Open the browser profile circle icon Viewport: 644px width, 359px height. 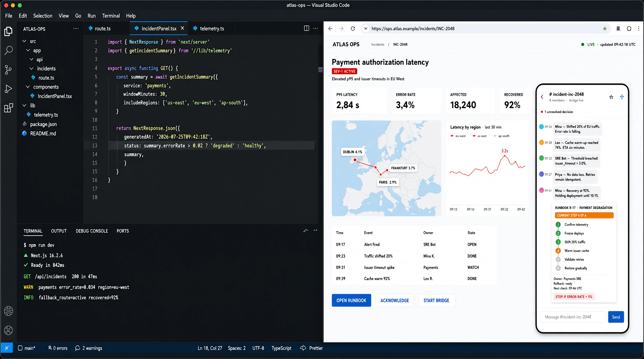629,29
